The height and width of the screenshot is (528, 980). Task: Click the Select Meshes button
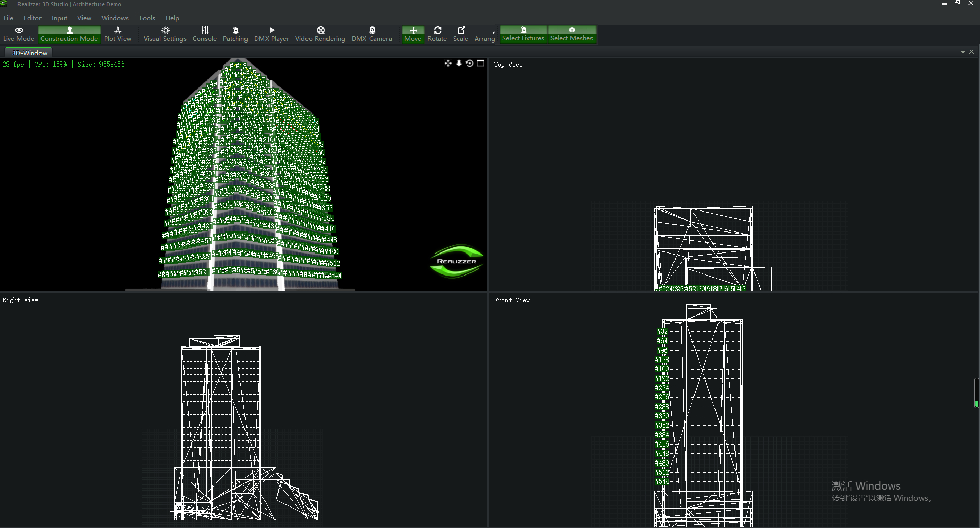click(x=571, y=34)
